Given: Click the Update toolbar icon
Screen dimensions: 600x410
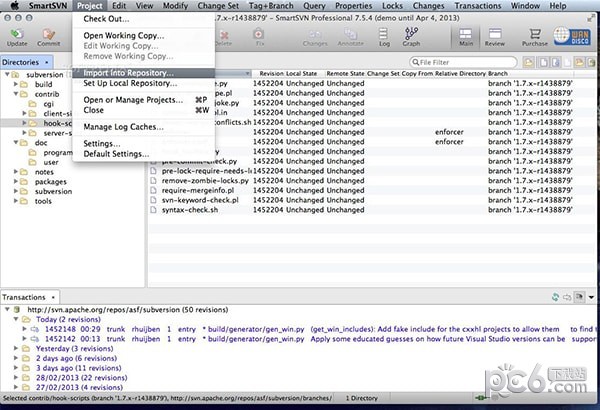Looking at the screenshot, I should [17, 37].
